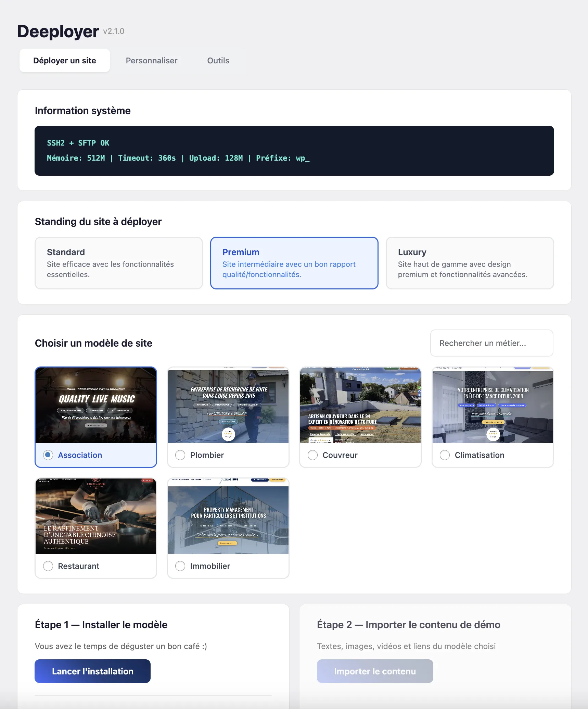Choose the Standard site standing card
The image size is (588, 709).
(119, 263)
